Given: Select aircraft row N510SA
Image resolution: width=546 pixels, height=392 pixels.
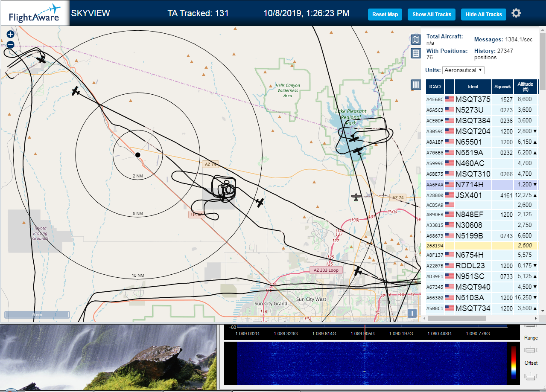Looking at the screenshot, I should [482, 297].
